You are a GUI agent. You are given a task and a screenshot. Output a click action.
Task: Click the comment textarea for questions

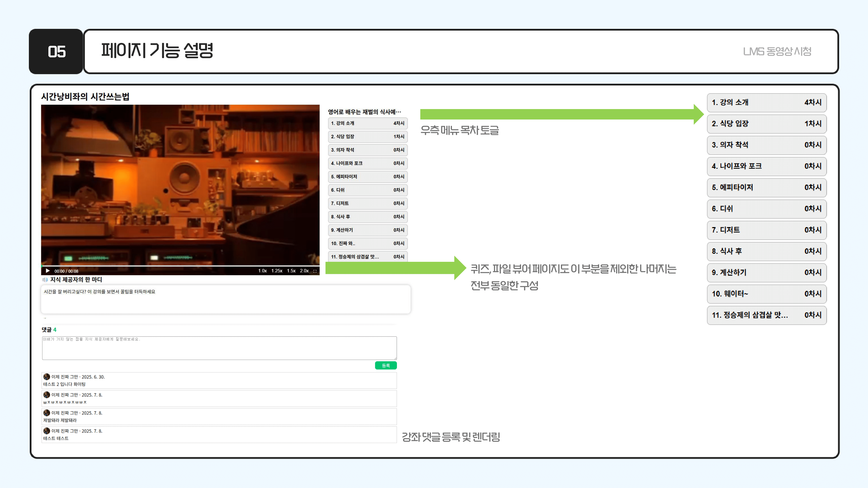coord(219,348)
